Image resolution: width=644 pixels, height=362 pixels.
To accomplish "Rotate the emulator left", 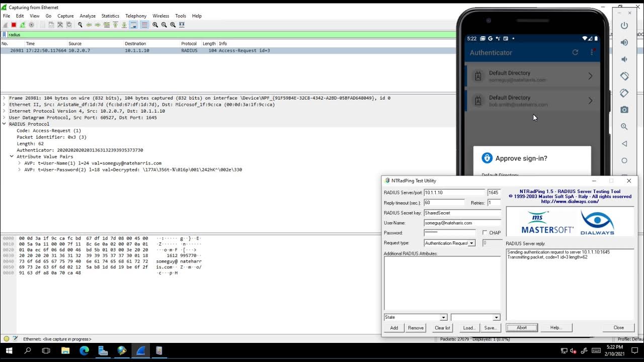I will coord(624,76).
